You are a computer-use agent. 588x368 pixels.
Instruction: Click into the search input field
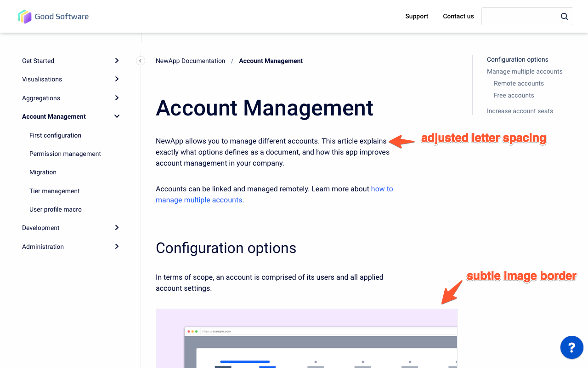tap(519, 17)
